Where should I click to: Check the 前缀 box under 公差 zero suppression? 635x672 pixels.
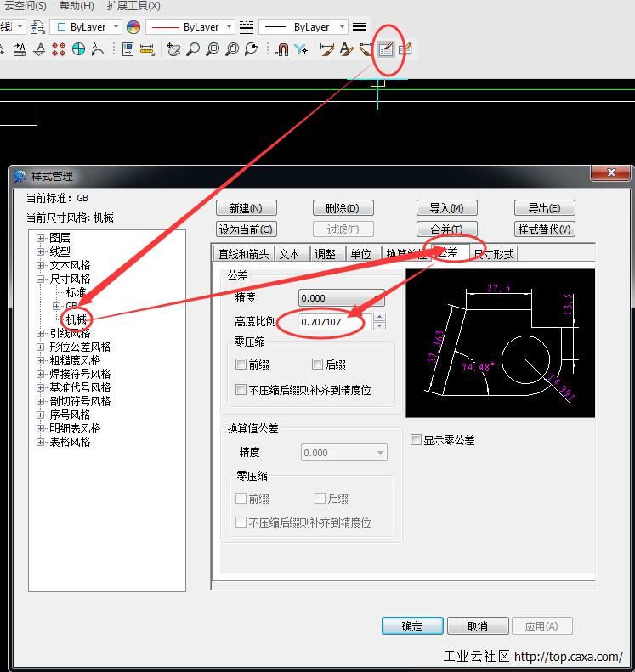[241, 364]
